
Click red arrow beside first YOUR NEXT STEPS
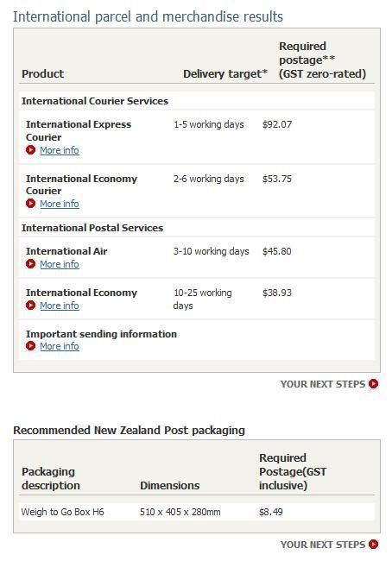373,384
